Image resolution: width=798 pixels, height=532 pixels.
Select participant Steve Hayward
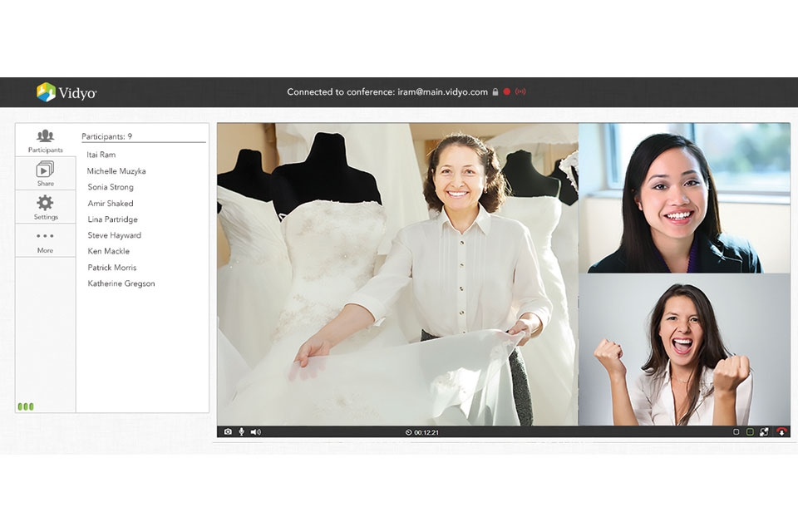tap(115, 235)
